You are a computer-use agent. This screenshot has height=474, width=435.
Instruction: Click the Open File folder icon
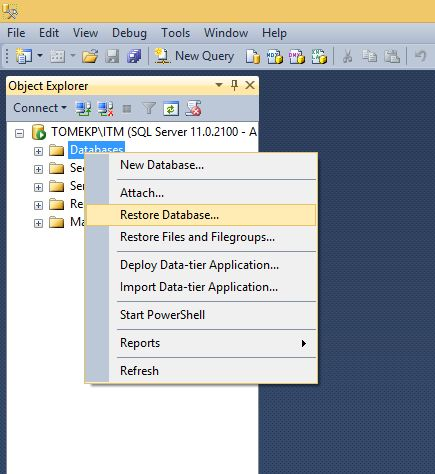[x=90, y=56]
